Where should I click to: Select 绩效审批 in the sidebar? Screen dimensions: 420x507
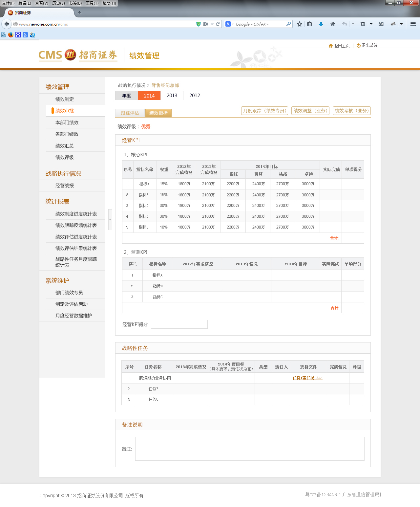[65, 111]
